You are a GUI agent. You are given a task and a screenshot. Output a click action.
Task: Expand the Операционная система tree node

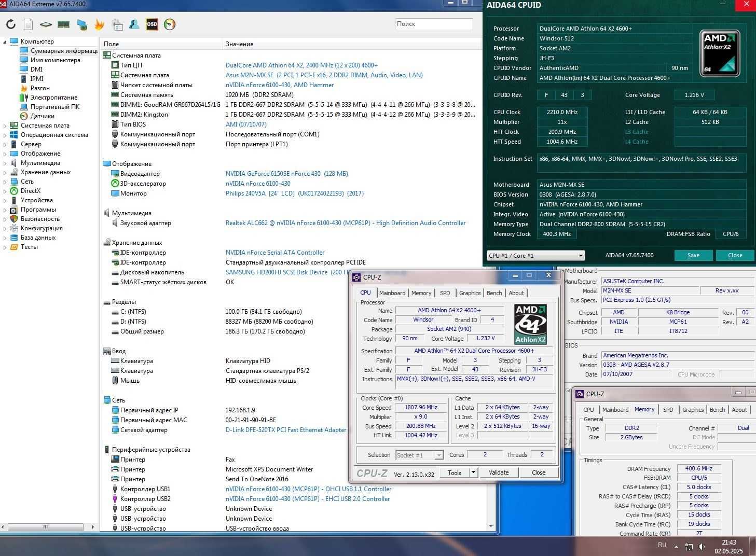[5, 135]
